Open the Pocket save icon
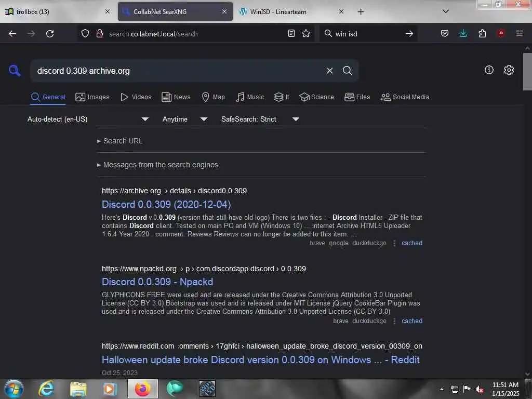This screenshot has height=399, width=532. (x=445, y=33)
